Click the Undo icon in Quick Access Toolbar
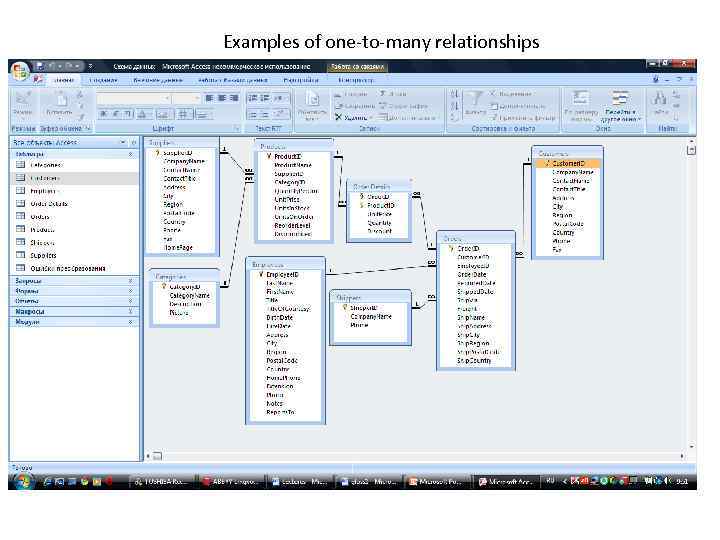 tap(52, 66)
